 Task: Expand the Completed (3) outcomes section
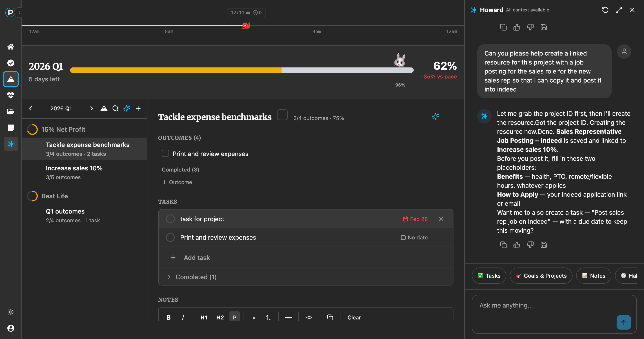click(180, 169)
